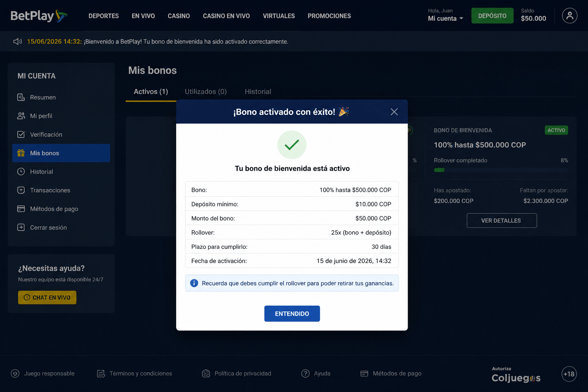Open the user profile avatar icon
The image size is (588, 392).
(570, 16)
